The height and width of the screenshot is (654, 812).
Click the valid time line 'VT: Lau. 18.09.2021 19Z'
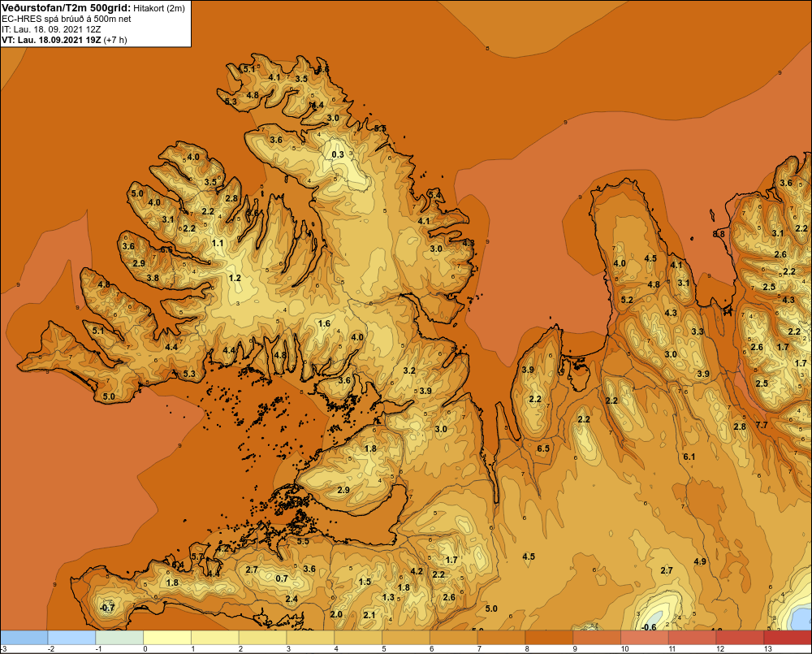[x=51, y=40]
